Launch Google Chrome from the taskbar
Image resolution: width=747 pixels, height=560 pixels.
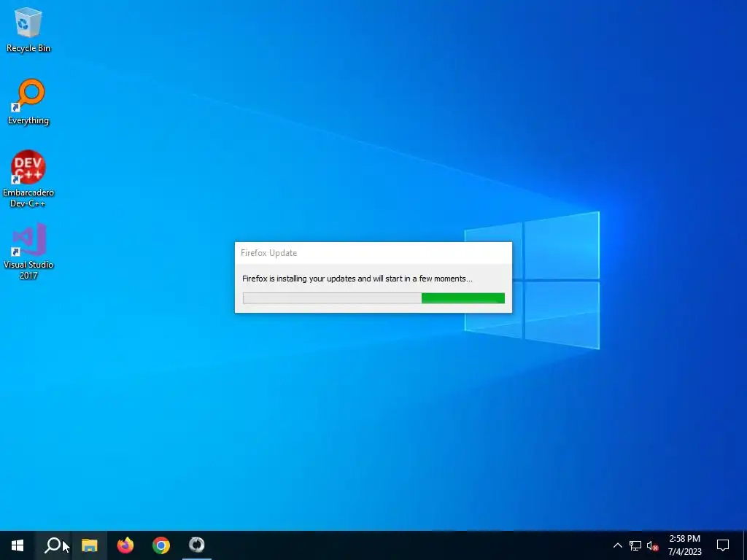pyautogui.click(x=161, y=545)
